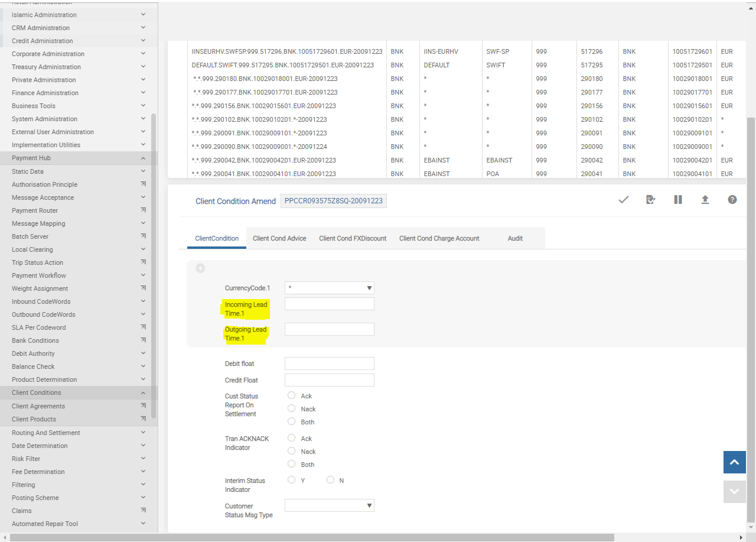Click the Incoming Lead Time.1 input field
Screen dimensions: 756x542
pos(329,304)
